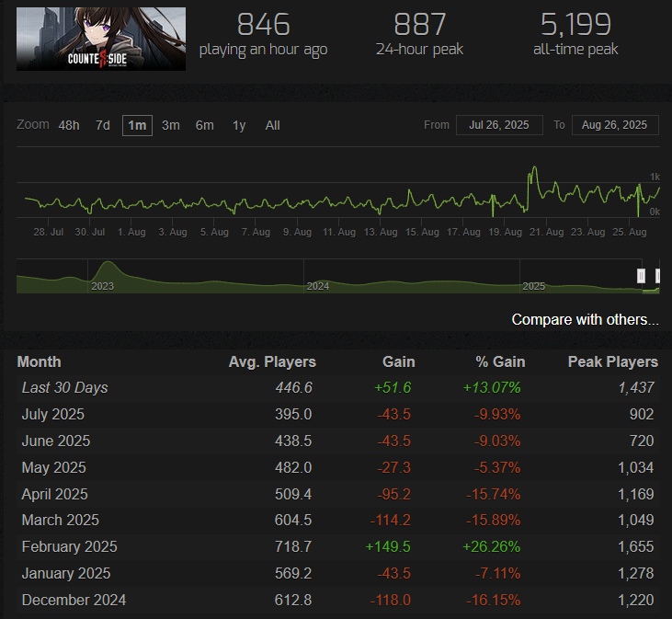Click the +51.6 gain value
The height and width of the screenshot is (619, 672).
(393, 387)
